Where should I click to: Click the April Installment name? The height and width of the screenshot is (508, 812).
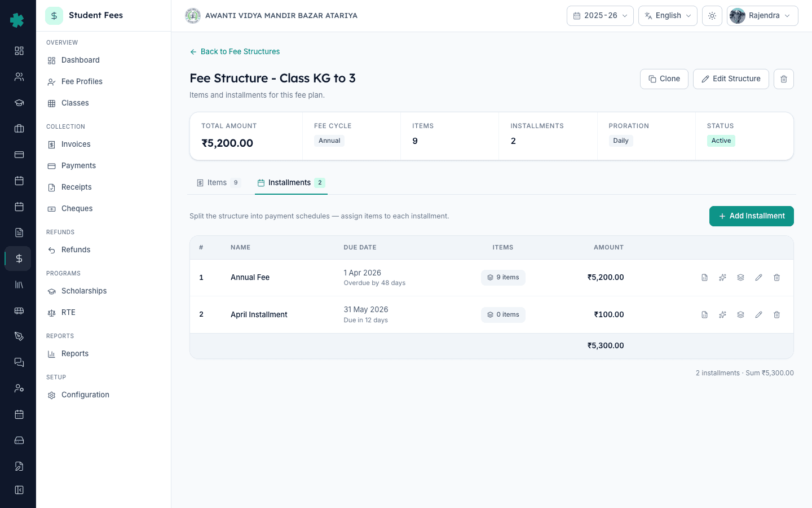coord(259,315)
